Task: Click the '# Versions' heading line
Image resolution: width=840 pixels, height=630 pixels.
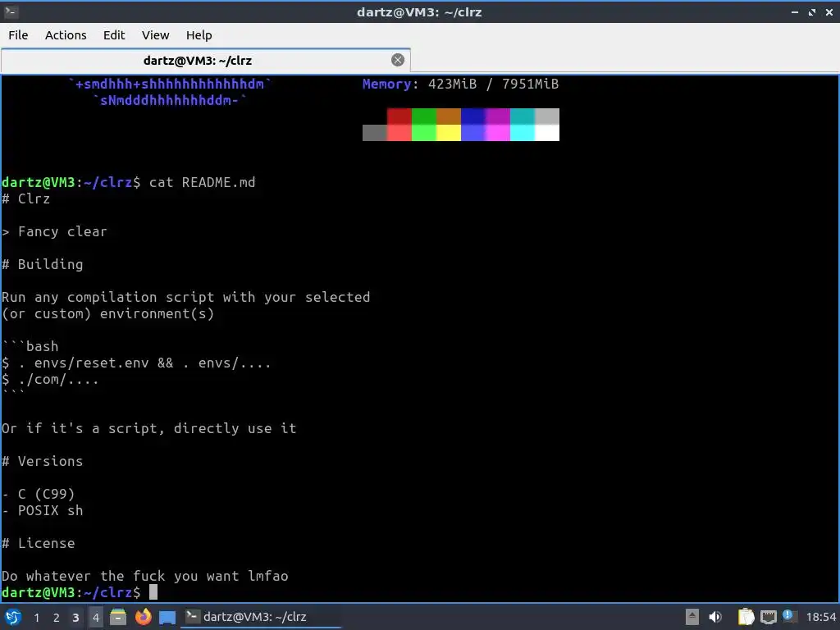Action: [43, 461]
